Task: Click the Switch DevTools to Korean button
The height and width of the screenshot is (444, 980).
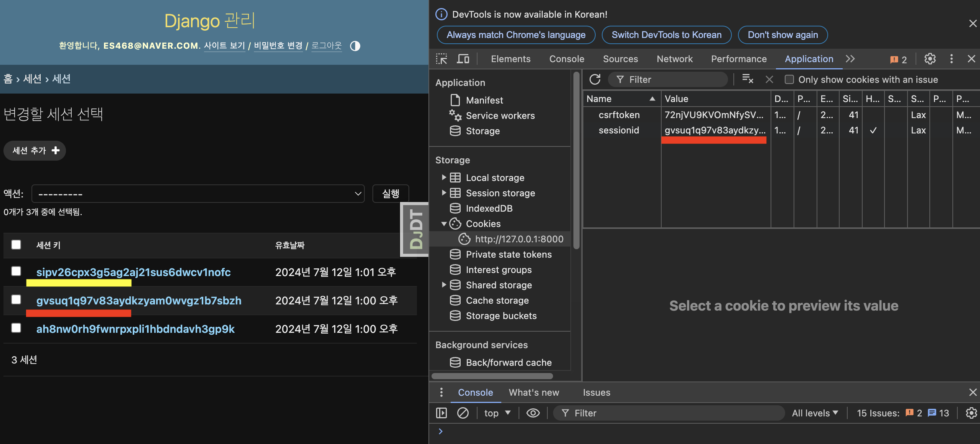Action: (x=666, y=35)
